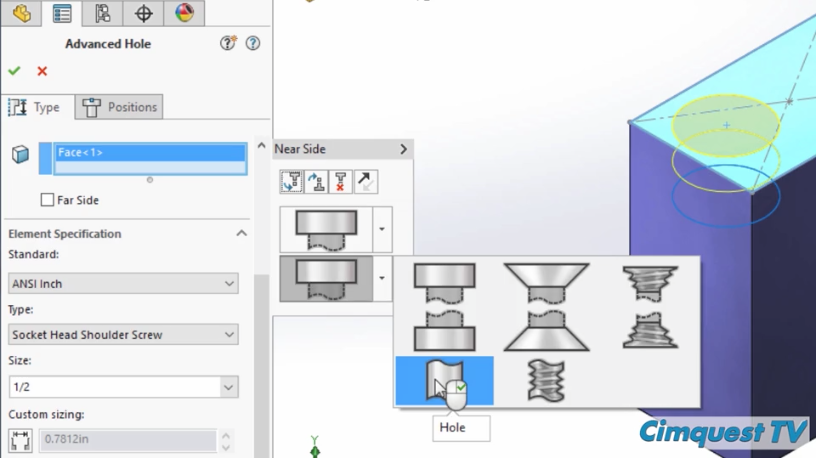This screenshot has width=819, height=463.
Task: Choose the highlighted Hole element type
Action: [444, 381]
